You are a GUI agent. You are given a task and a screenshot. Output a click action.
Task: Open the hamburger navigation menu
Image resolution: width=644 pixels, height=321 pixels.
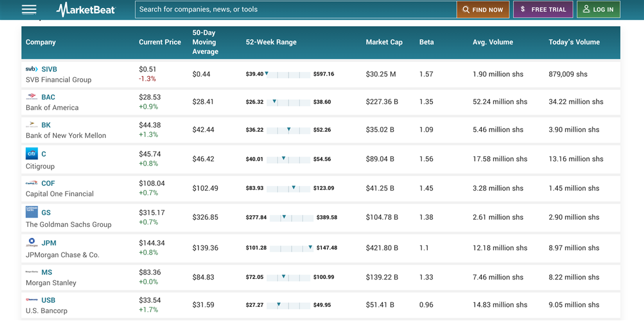click(x=29, y=9)
